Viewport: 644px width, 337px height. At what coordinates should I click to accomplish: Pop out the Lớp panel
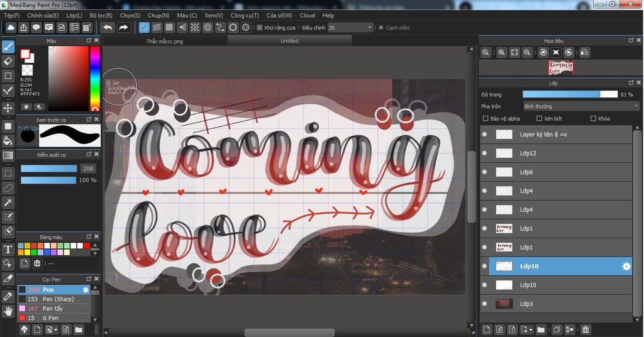[x=631, y=83]
